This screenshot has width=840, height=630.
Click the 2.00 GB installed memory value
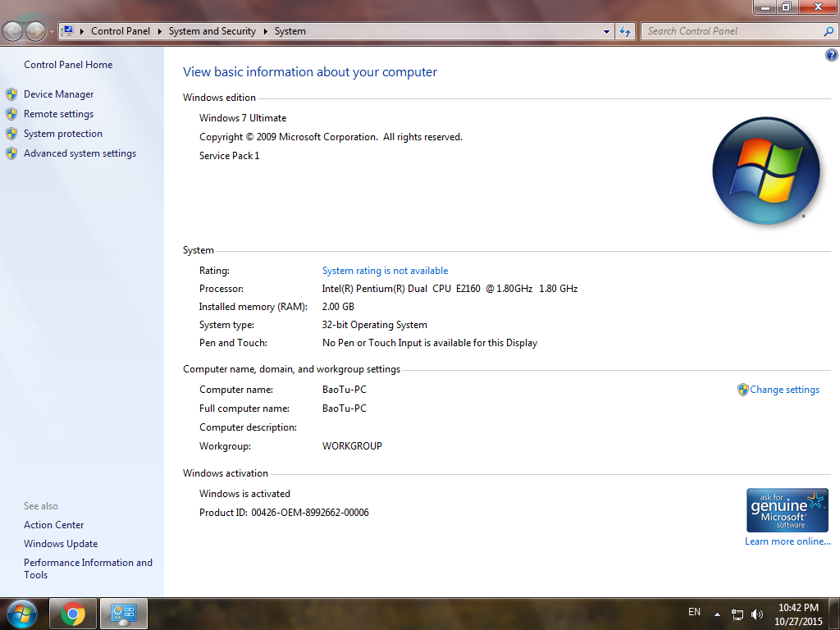coord(338,307)
